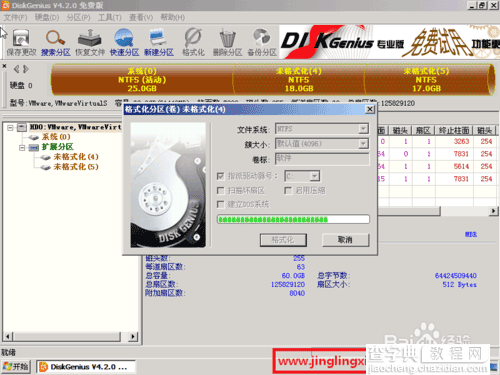Enable compression (启用压缩) checkbox
This screenshot has height=375, width=500.
coord(288,190)
